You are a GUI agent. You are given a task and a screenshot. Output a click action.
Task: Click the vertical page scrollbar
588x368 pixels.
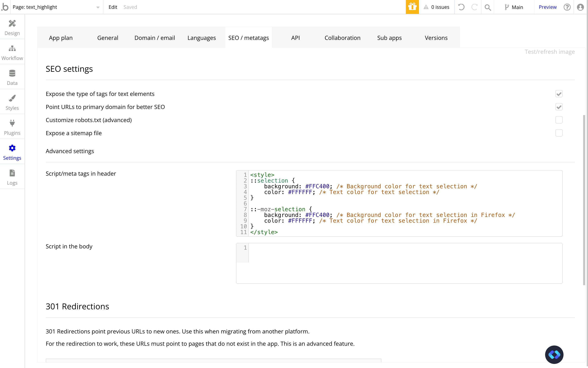pos(584,200)
